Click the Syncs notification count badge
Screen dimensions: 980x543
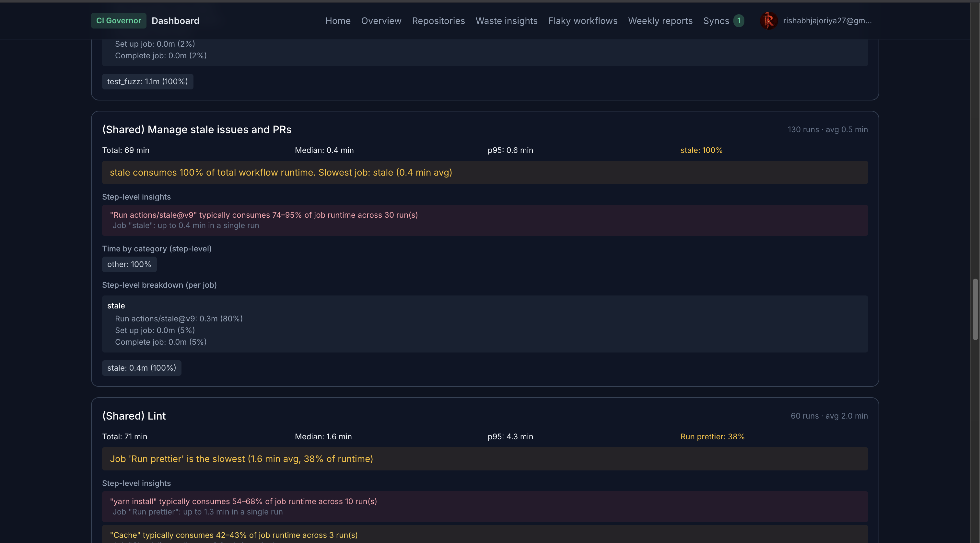coord(739,20)
